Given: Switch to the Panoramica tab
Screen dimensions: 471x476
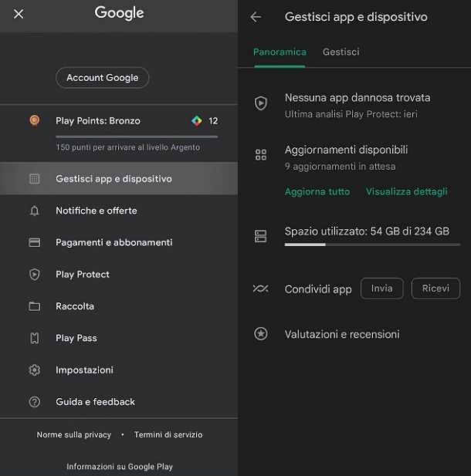Looking at the screenshot, I should pos(280,52).
